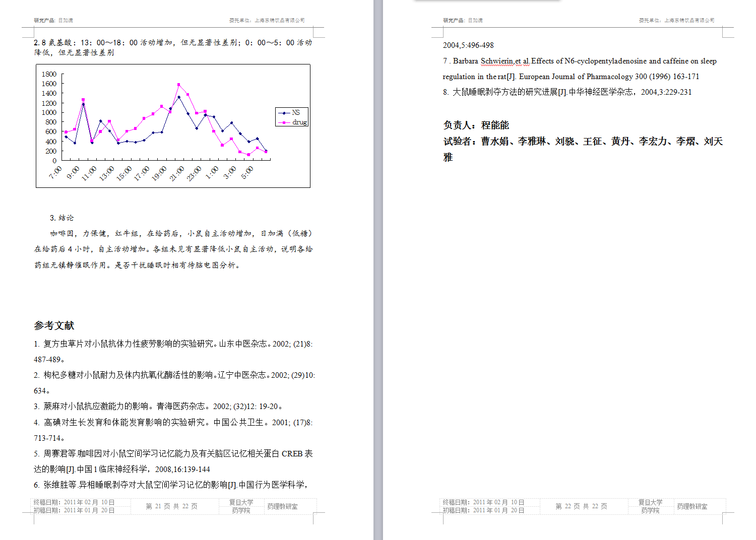Click reference 5 '周赛君等' line

(173, 453)
